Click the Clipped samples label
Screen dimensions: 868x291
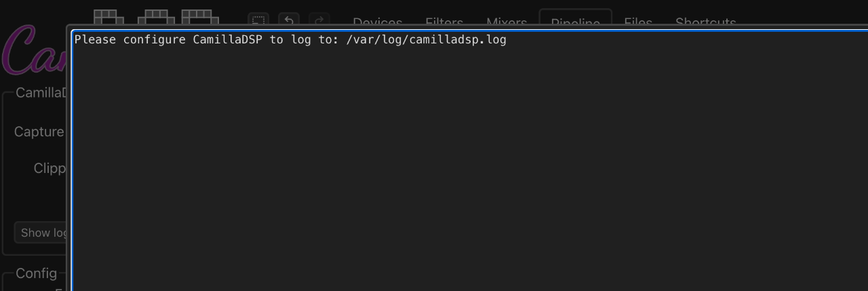(50, 168)
